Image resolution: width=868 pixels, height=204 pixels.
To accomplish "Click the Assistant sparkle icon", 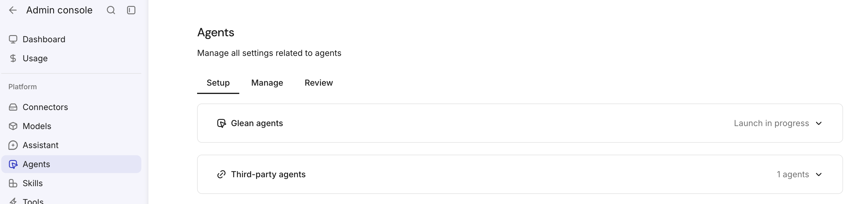I will click(13, 145).
